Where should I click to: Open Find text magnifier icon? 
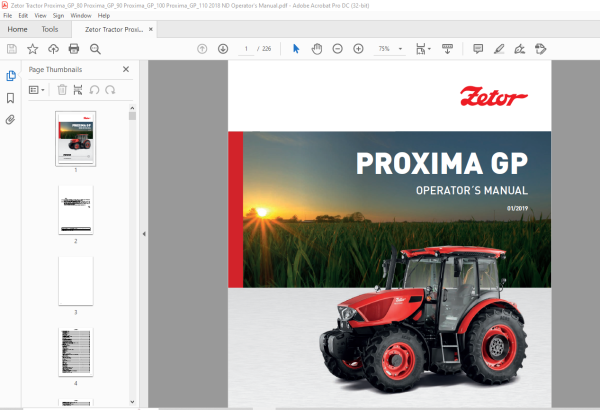click(x=95, y=49)
